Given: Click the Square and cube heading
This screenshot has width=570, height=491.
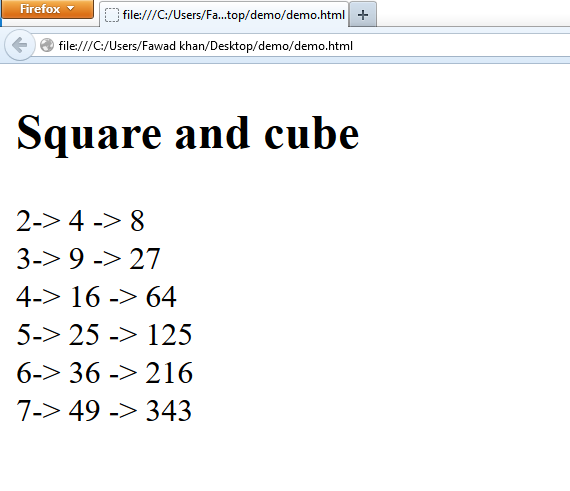Looking at the screenshot, I should coord(188,133).
